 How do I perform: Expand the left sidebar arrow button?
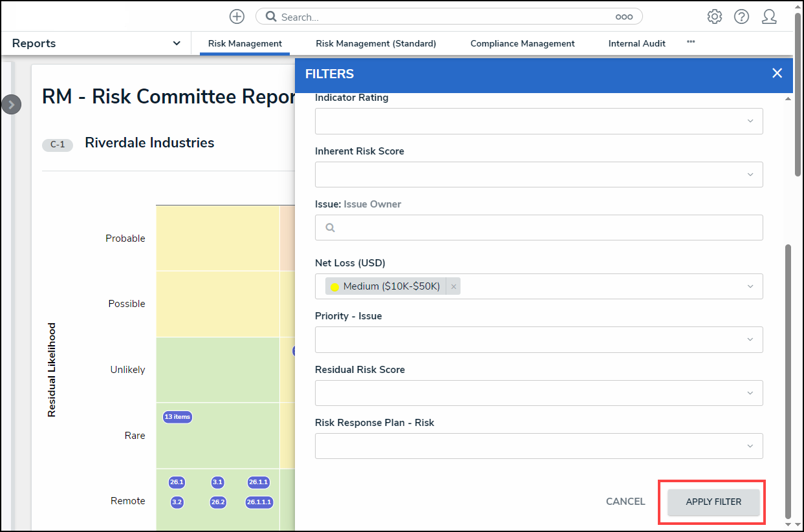[x=12, y=105]
